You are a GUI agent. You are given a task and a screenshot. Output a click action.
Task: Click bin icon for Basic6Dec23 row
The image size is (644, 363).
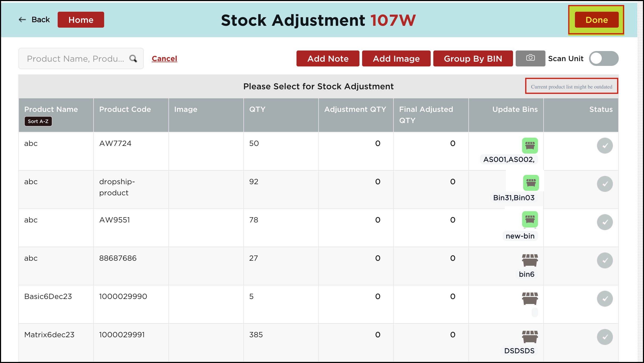[x=529, y=298]
